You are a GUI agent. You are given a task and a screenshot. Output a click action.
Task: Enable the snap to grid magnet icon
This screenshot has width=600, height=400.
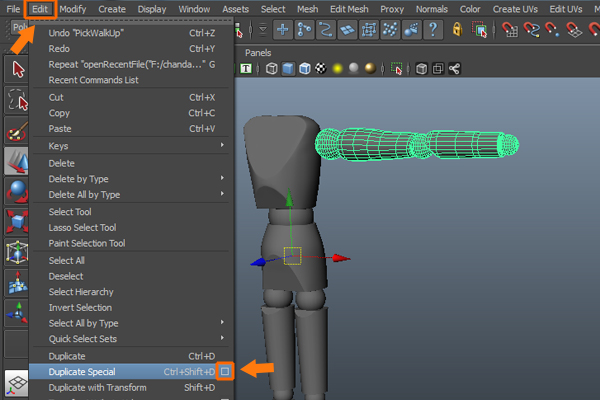(509, 30)
